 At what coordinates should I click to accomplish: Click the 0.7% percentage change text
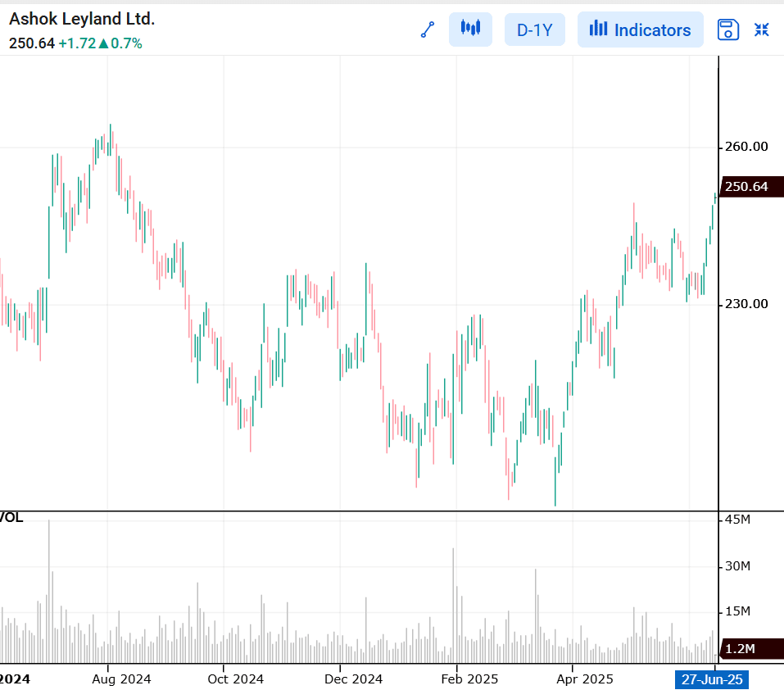126,43
